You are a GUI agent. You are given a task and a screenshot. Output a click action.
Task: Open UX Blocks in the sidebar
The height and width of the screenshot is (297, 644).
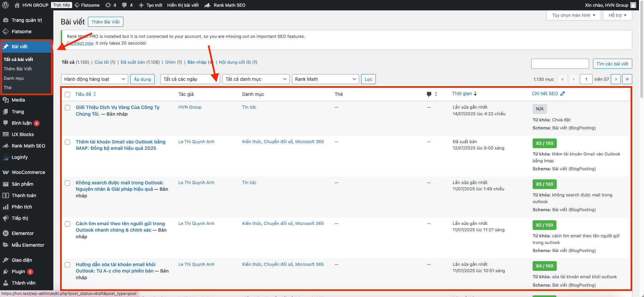(27, 134)
